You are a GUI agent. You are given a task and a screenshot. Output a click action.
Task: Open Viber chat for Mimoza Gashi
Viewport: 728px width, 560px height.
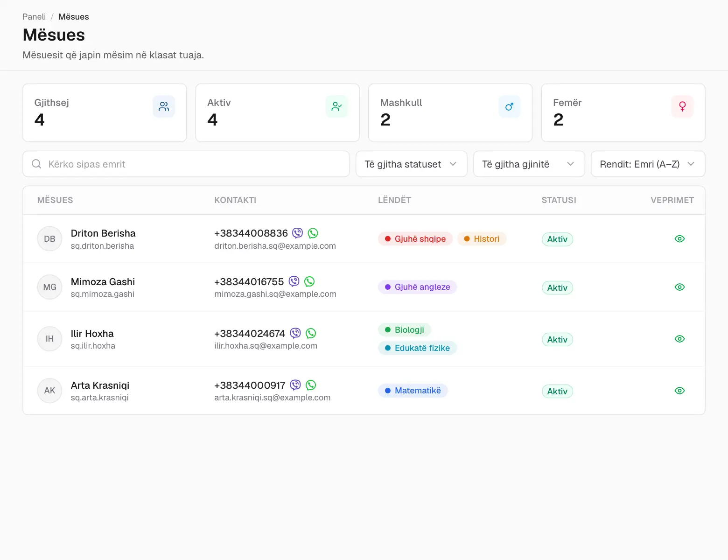pos(294,281)
